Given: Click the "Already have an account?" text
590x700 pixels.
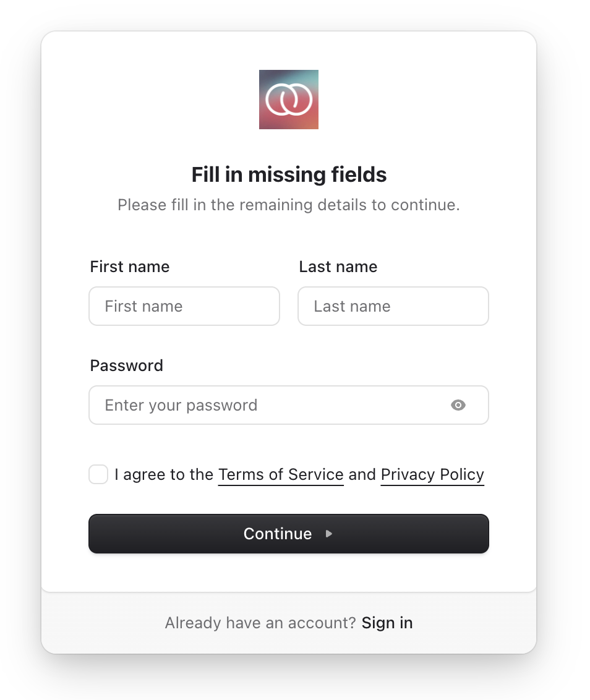Looking at the screenshot, I should [260, 623].
